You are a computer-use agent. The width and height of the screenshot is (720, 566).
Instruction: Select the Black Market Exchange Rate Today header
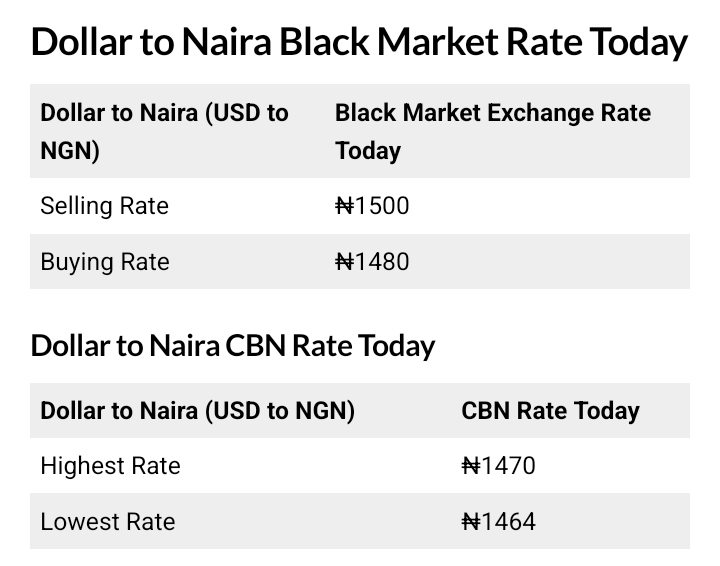pos(492,131)
